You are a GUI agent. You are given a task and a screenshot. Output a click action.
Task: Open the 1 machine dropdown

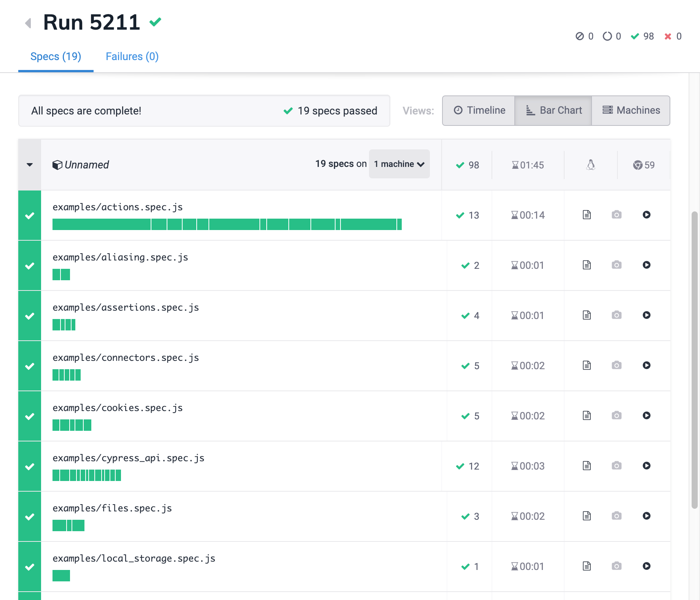point(399,164)
